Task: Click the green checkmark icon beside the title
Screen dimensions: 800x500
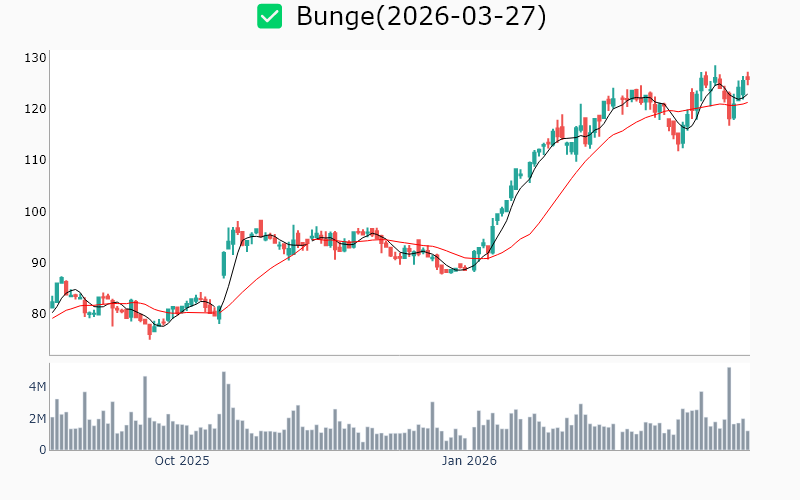Action: [x=269, y=16]
